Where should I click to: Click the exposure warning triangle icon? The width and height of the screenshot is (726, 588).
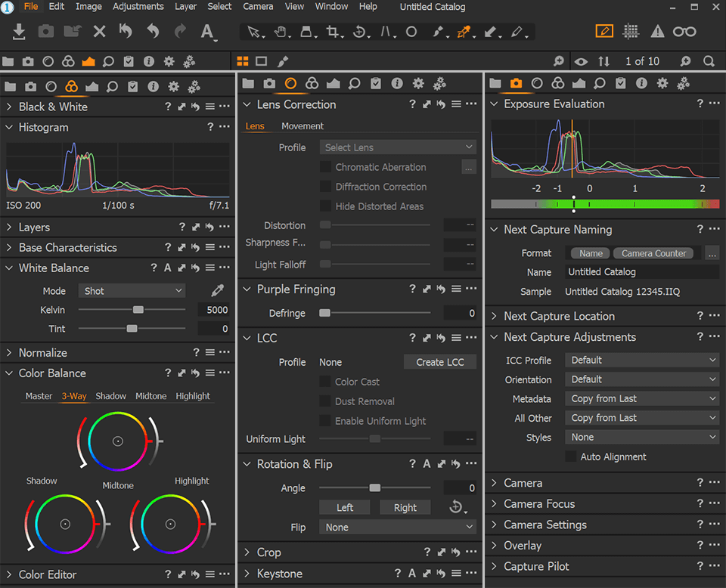(x=656, y=31)
